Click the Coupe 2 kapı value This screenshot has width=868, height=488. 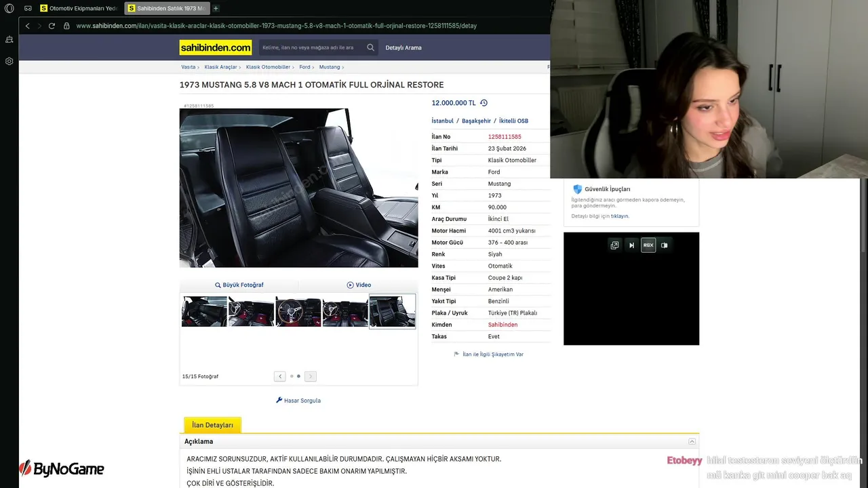point(505,278)
